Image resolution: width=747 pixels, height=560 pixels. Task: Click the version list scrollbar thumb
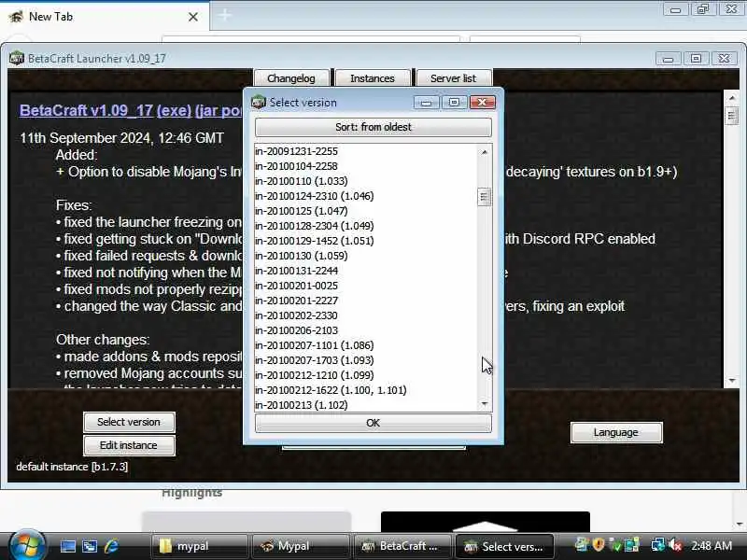[x=484, y=197]
